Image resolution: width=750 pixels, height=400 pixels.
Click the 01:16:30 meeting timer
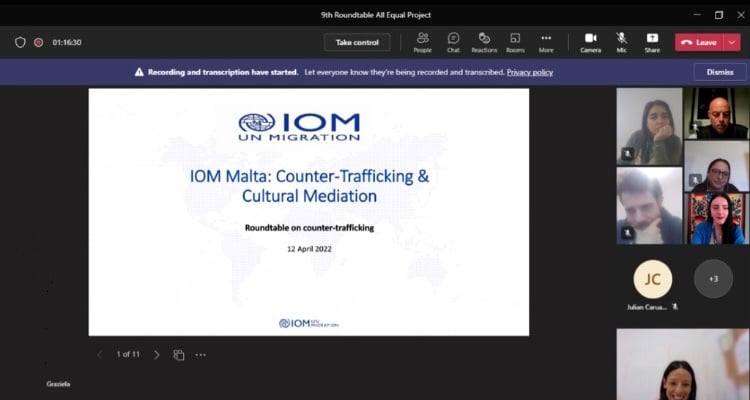click(67, 42)
